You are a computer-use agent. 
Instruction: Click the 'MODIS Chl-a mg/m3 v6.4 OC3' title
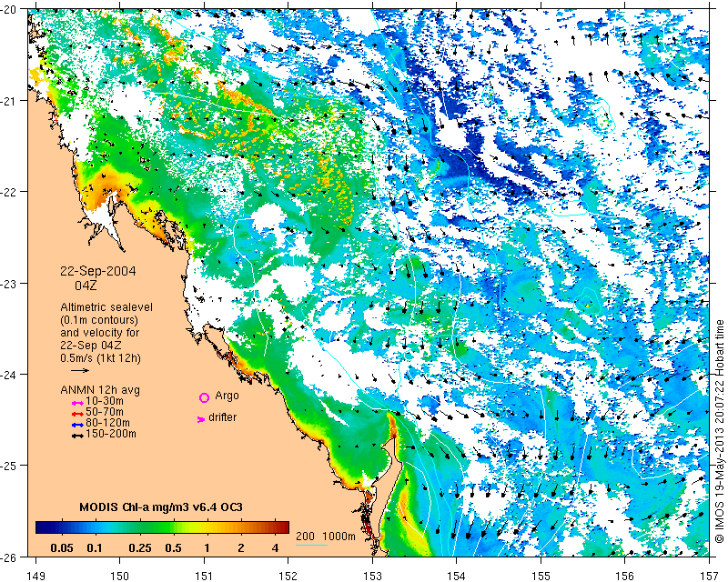click(x=161, y=507)
